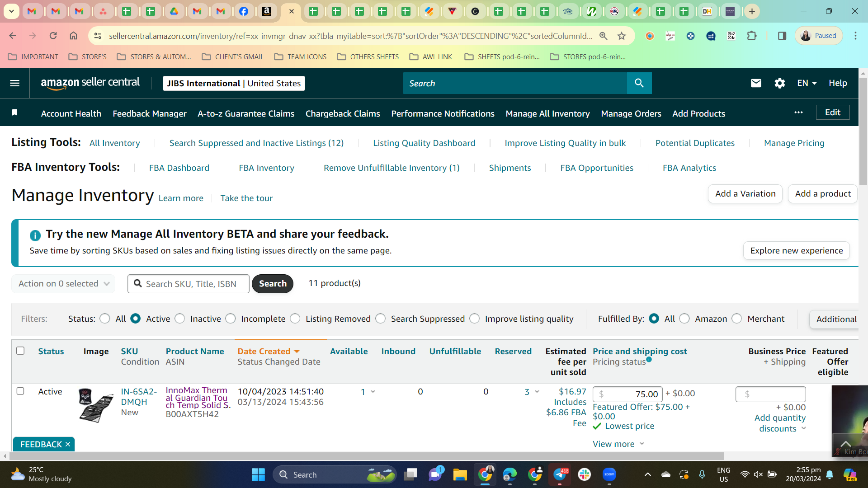Open Account Health menu item
Viewport: 868px width, 488px height.
71,113
